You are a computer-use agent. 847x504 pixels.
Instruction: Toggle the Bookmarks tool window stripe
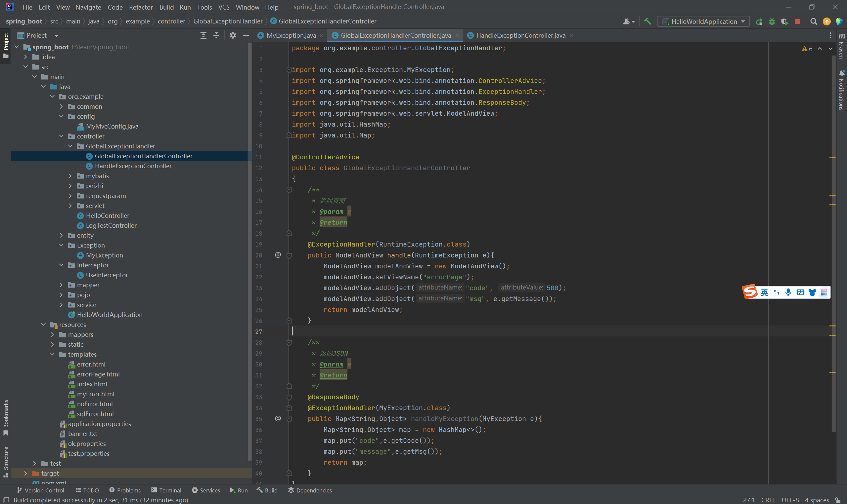click(6, 417)
